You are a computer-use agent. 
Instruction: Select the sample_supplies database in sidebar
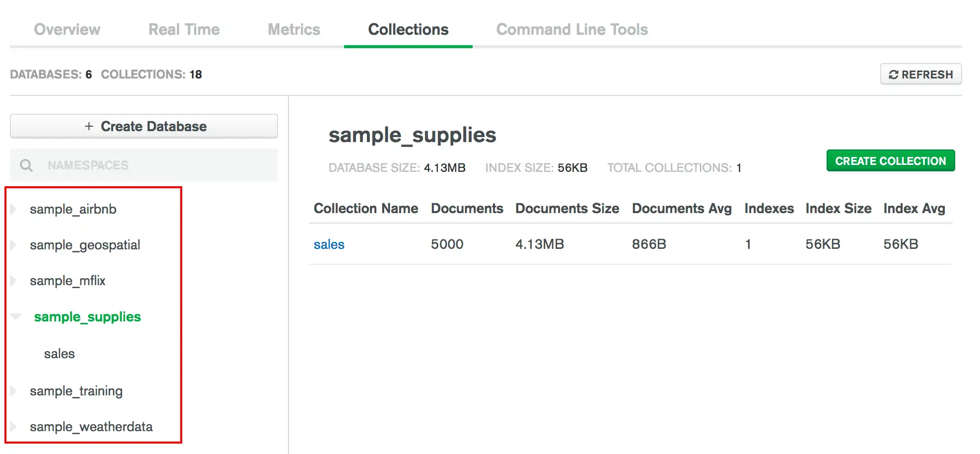(x=87, y=316)
